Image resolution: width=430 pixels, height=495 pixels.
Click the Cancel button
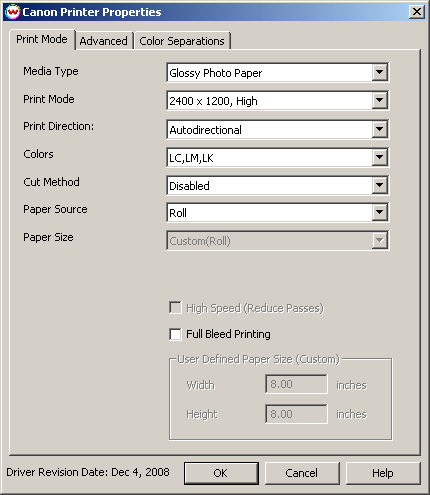tap(302, 473)
